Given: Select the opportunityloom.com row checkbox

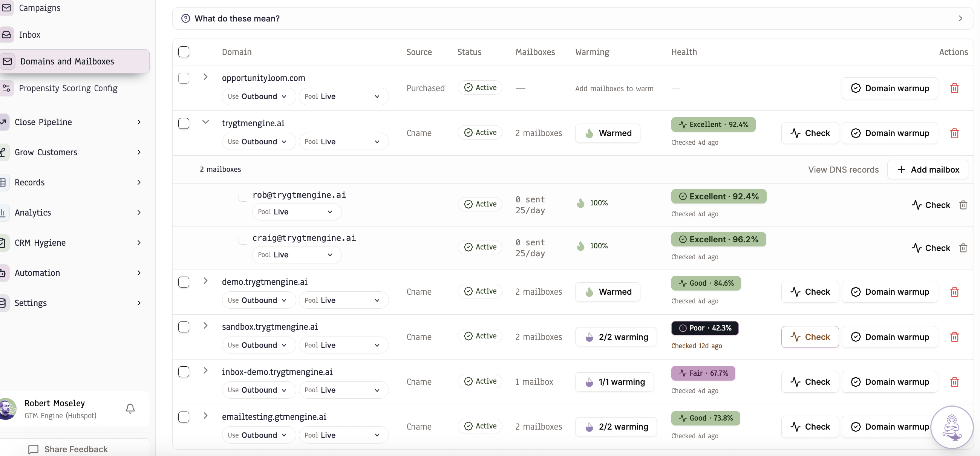Looking at the screenshot, I should coord(183,78).
